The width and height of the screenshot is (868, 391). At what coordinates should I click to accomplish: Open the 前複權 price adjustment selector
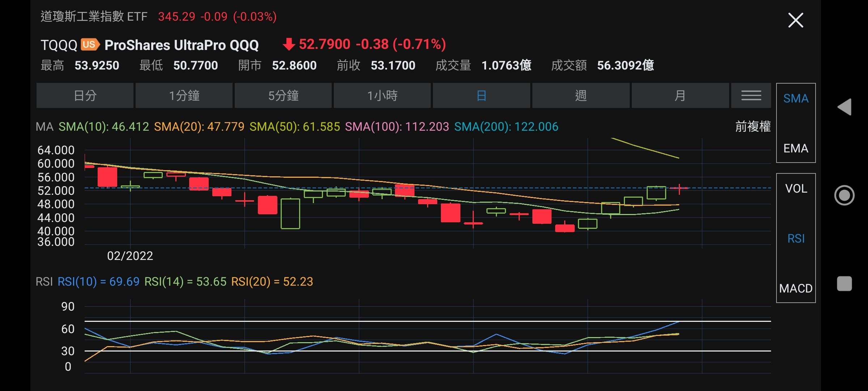click(753, 127)
